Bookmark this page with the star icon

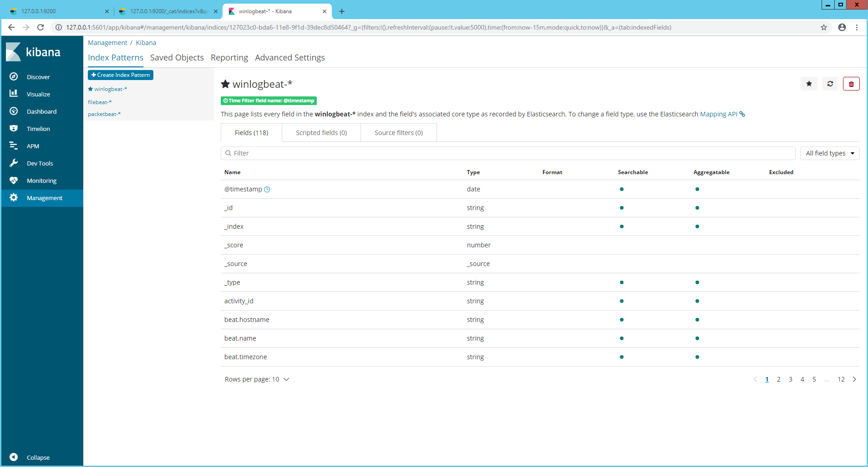click(x=823, y=27)
